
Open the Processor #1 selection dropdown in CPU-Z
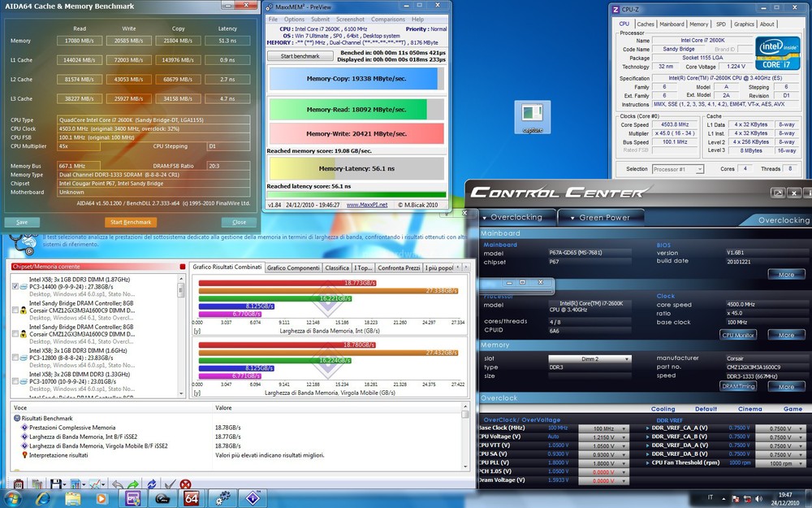(677, 169)
